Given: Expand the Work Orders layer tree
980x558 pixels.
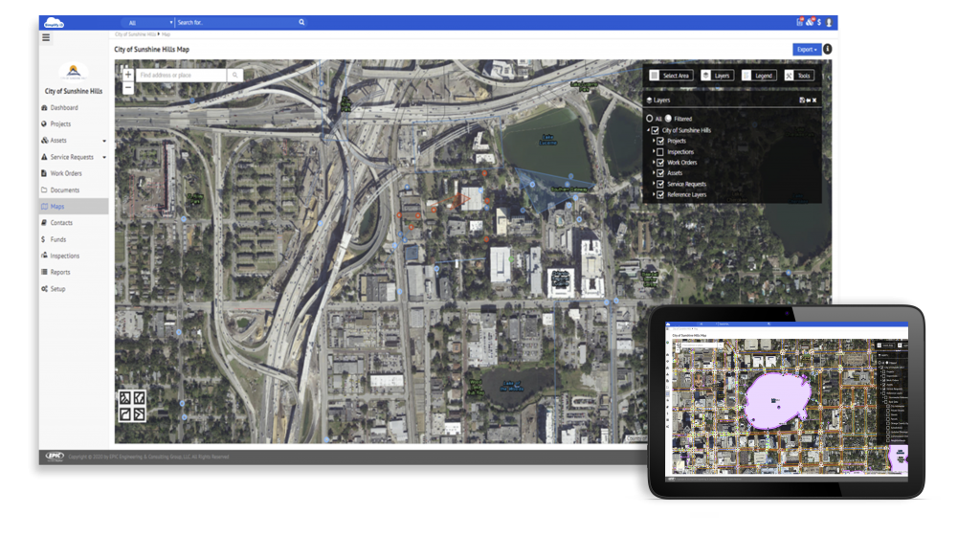Looking at the screenshot, I should (x=654, y=163).
